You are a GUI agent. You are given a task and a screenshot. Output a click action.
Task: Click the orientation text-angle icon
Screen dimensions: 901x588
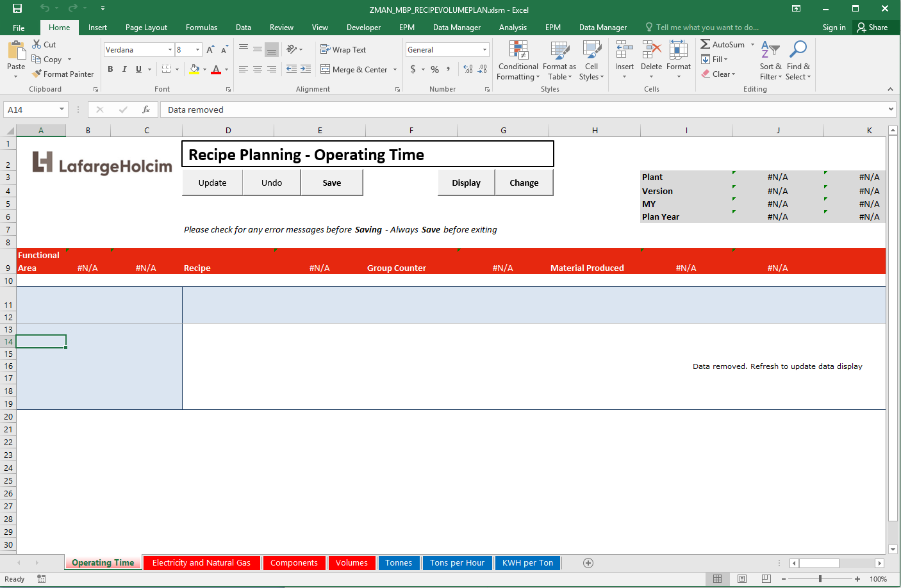pos(292,49)
